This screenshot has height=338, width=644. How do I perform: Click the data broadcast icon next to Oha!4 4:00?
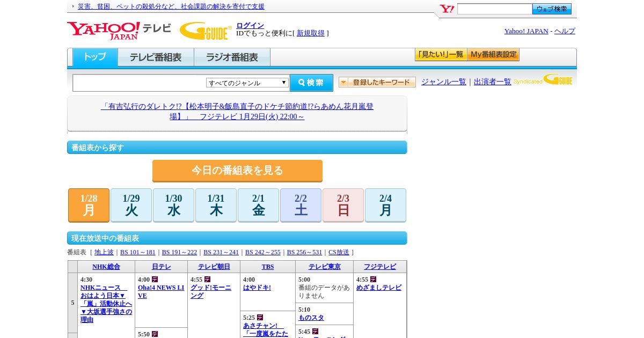[x=155, y=280]
